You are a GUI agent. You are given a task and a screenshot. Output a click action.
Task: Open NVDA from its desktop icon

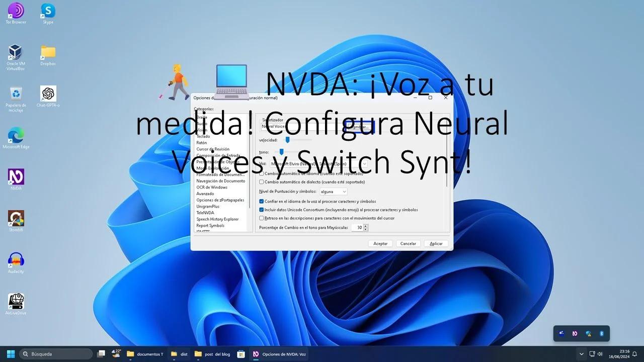tap(16, 177)
